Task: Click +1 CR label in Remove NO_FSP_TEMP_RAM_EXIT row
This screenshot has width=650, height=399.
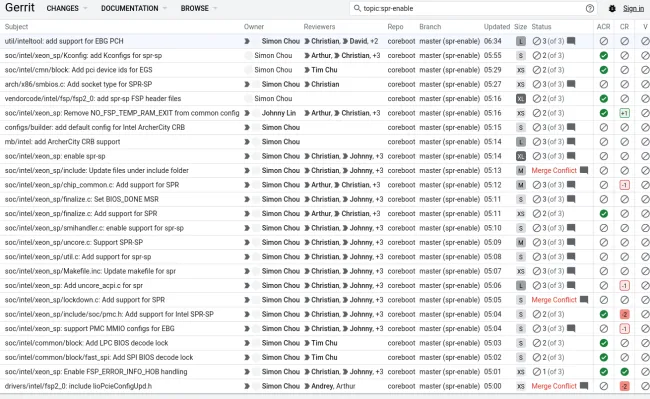Action: (624, 113)
